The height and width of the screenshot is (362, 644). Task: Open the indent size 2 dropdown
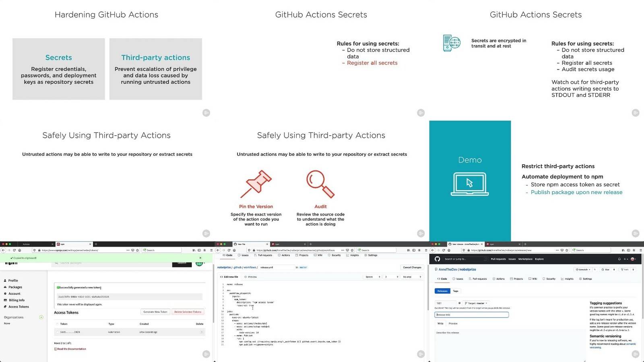tap(391, 277)
